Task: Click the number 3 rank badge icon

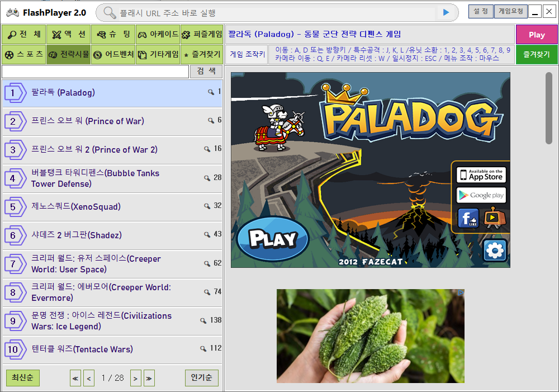Action: coord(15,150)
